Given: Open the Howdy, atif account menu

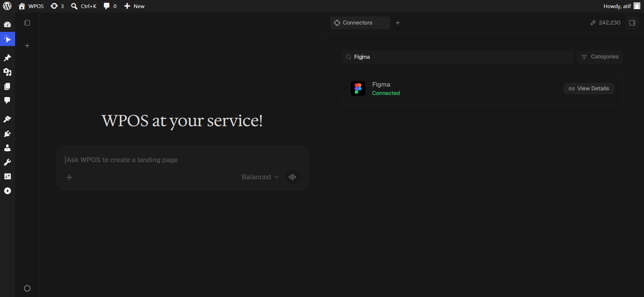Looking at the screenshot, I should [622, 6].
